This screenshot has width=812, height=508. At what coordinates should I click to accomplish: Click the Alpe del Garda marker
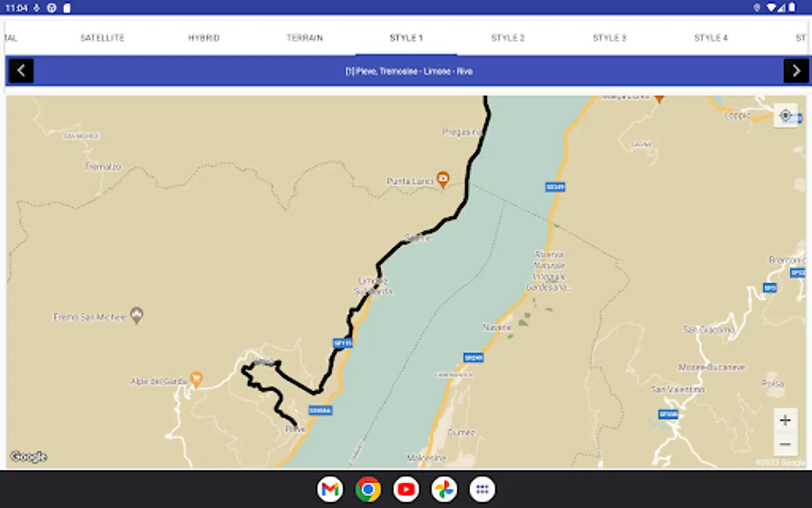click(196, 379)
